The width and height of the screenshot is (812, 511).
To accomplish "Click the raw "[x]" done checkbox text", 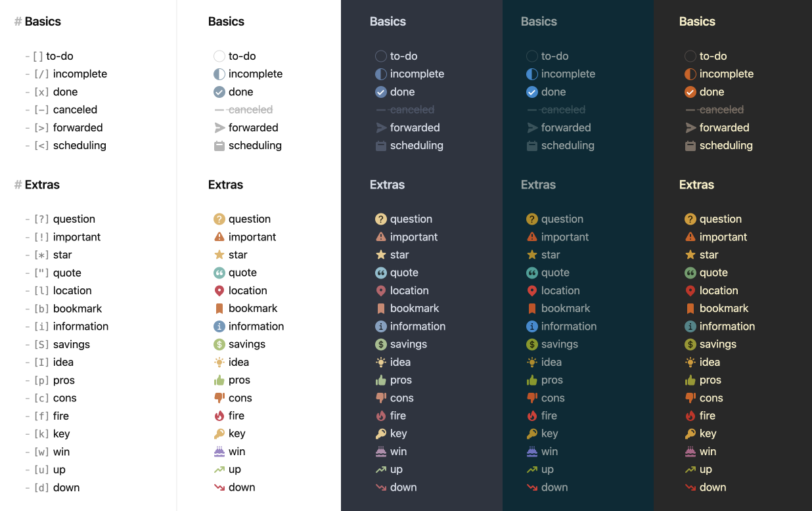I will (x=41, y=92).
